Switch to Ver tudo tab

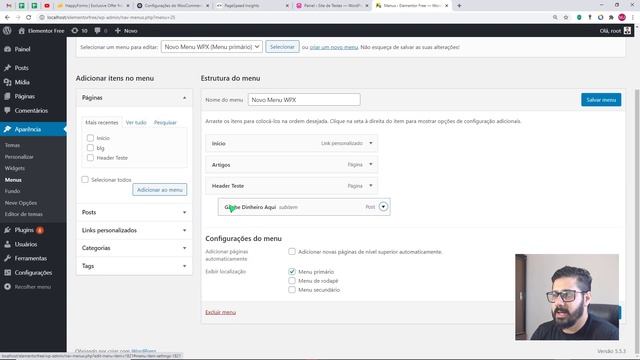[136, 122]
